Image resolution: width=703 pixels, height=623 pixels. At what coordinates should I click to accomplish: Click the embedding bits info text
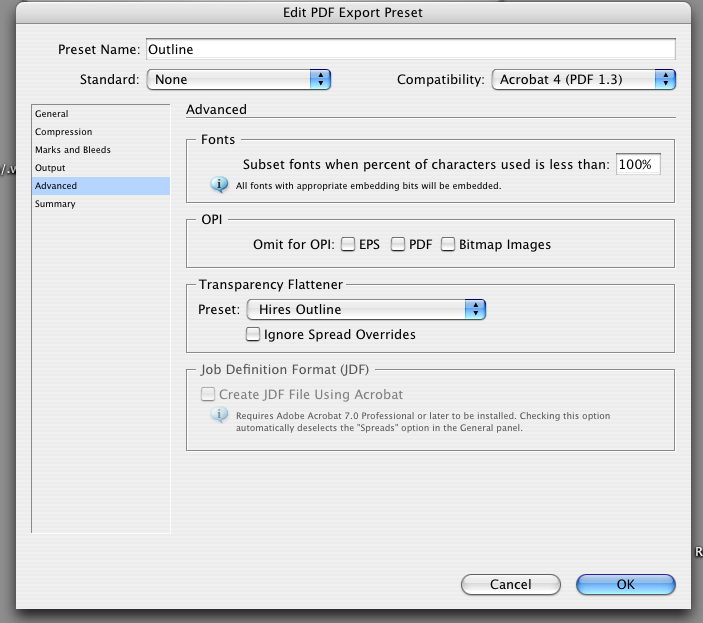(x=369, y=186)
